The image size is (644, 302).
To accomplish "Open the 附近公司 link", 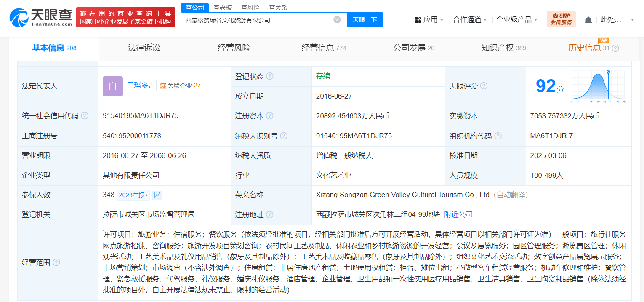I will pos(458,214).
